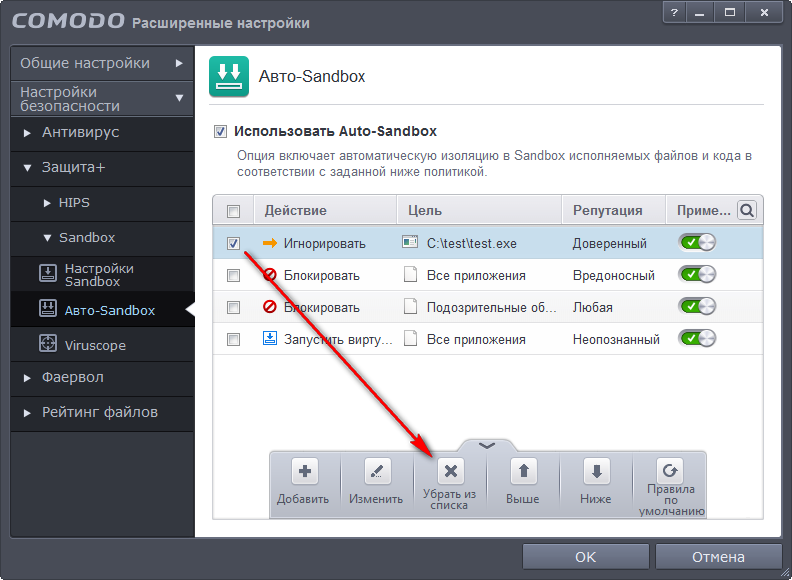Sort by Репутация column header

click(614, 210)
